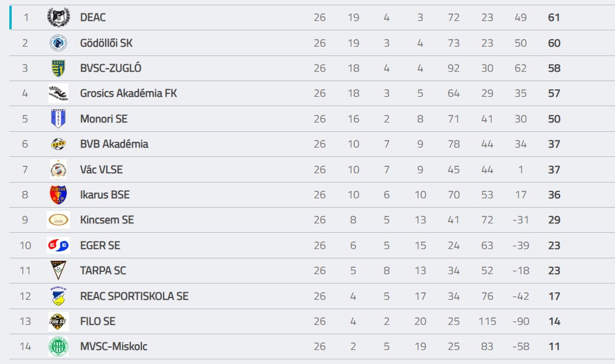Click the MVSC-Miskolc green round crest

point(58,346)
